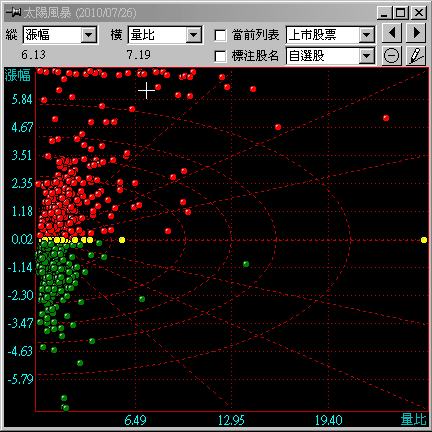Click the 1.18 y-axis label
The image size is (432, 432).
point(22,211)
